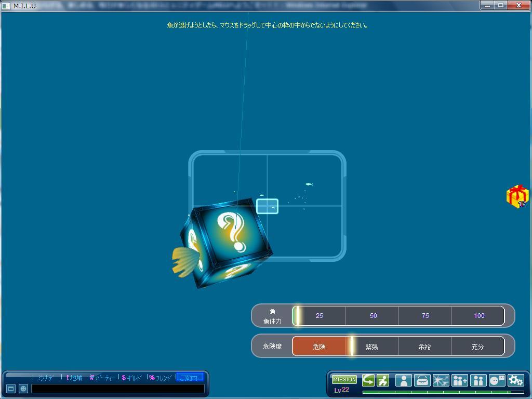Click the 25 mark on stamina gauge
This screenshot has height=399, width=532.
tap(320, 315)
